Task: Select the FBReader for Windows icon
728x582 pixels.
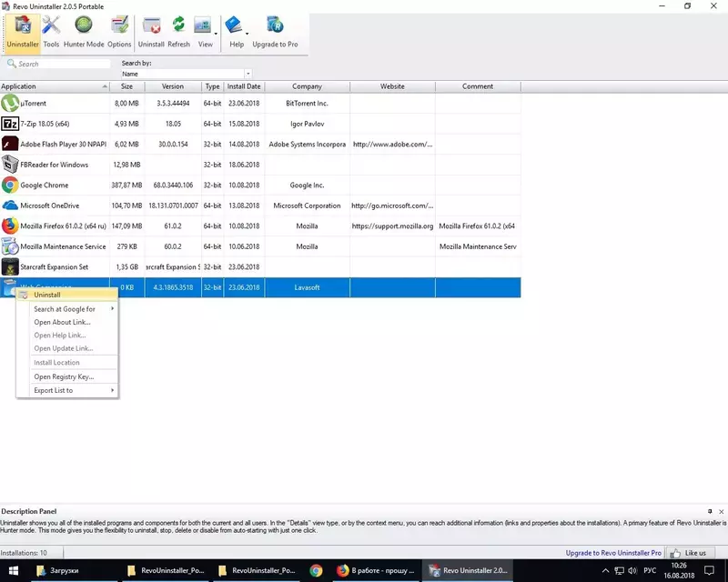Action: pos(10,165)
